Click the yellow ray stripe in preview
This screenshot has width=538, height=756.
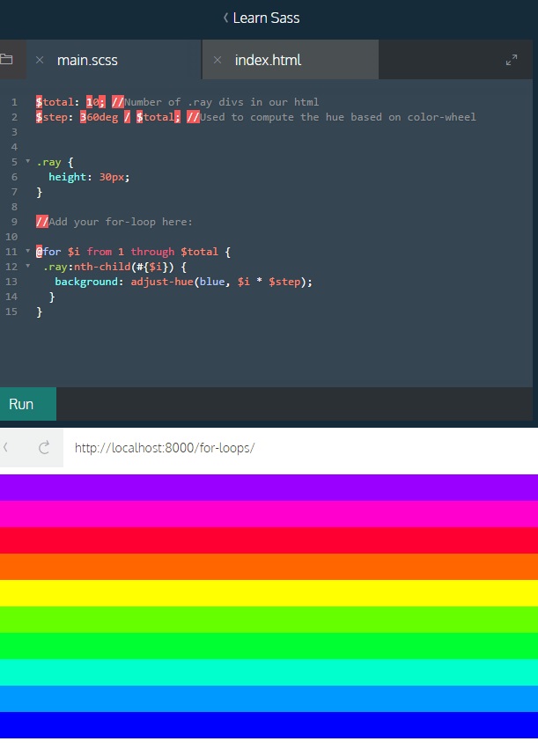click(x=269, y=593)
